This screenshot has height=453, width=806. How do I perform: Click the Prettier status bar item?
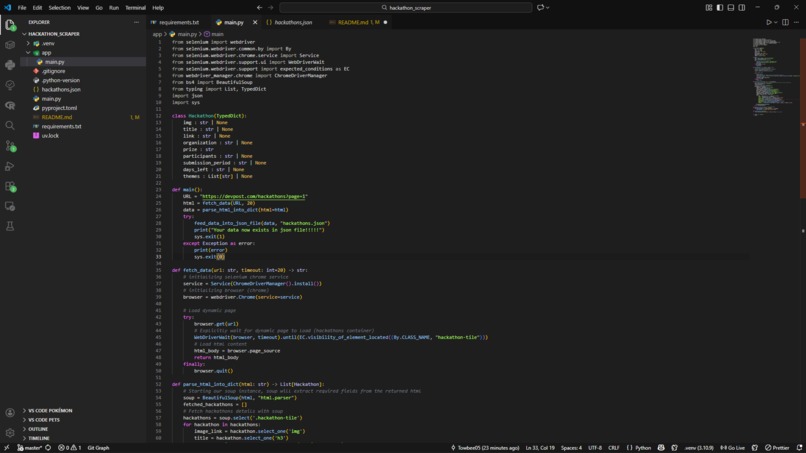click(777, 448)
